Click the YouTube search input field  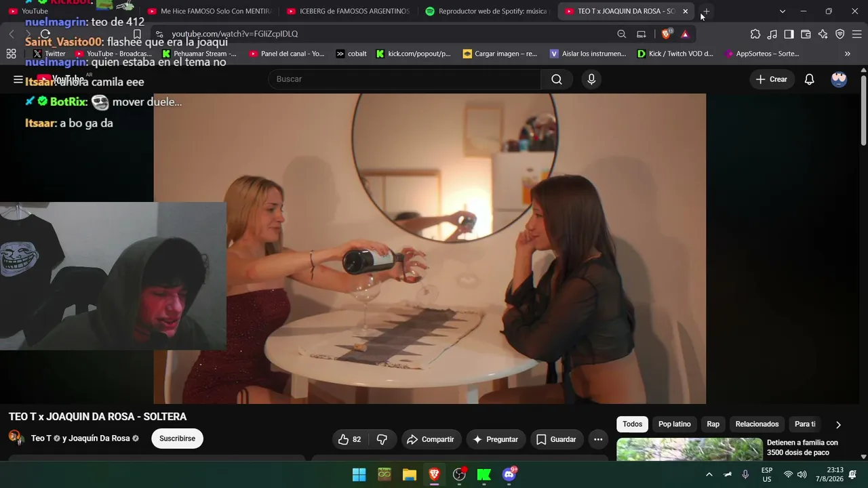(x=405, y=79)
